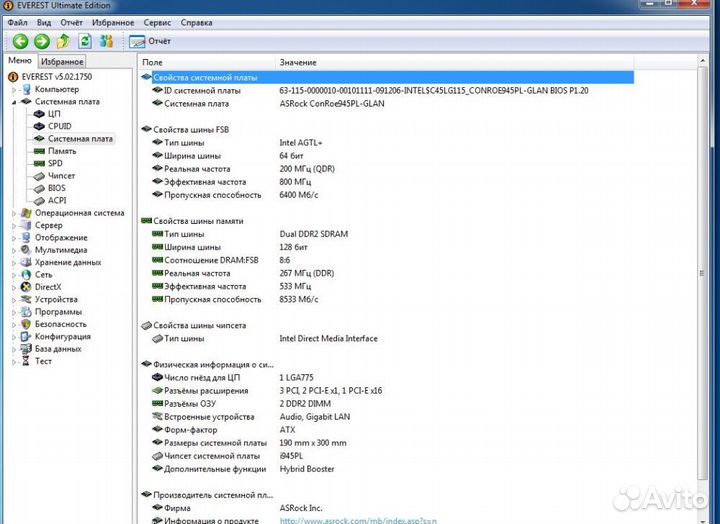Select the Чипсет icon in tree
720x524 pixels.
39,176
